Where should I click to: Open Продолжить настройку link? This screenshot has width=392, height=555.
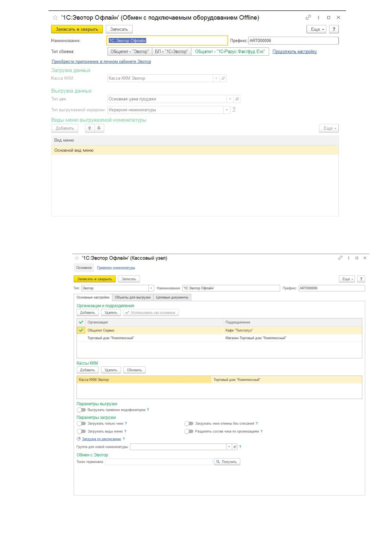pyautogui.click(x=295, y=52)
